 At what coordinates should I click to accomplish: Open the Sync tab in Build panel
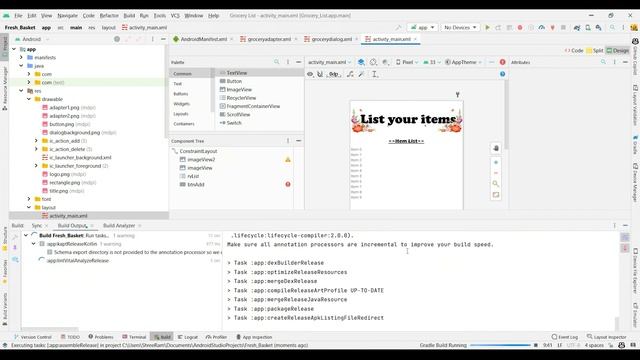pos(37,225)
